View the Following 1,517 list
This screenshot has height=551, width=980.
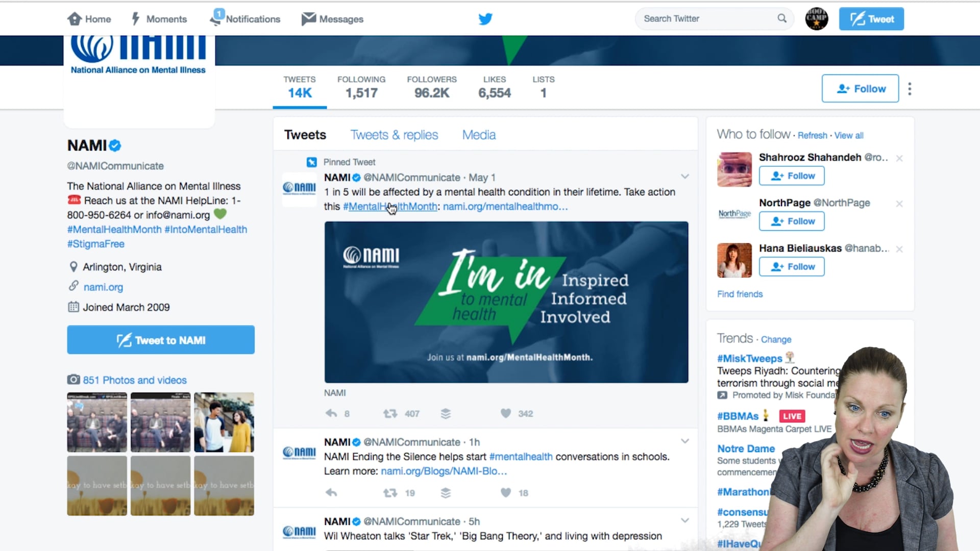tap(361, 87)
